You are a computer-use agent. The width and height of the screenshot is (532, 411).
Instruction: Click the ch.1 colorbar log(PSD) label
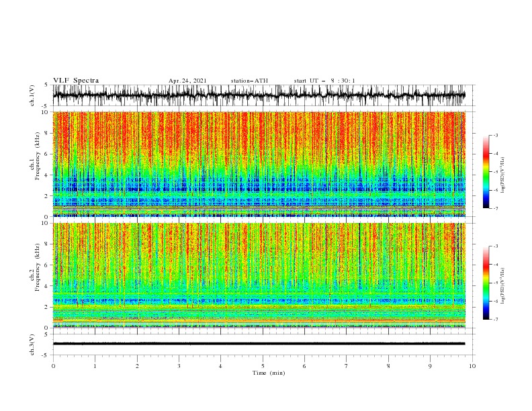pyautogui.click(x=503, y=175)
